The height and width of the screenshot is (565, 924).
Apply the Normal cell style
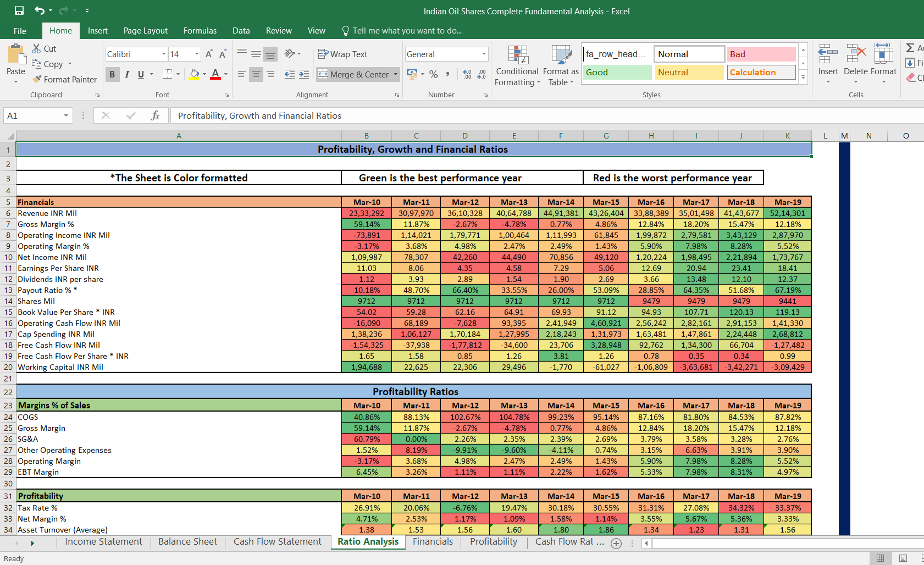point(689,54)
